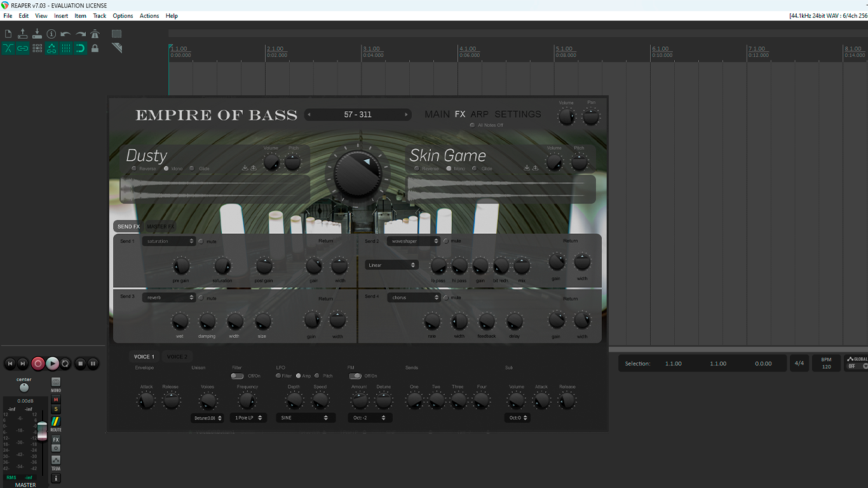The height and width of the screenshot is (488, 868).
Task: Solo master track with S button
Action: (x=56, y=409)
